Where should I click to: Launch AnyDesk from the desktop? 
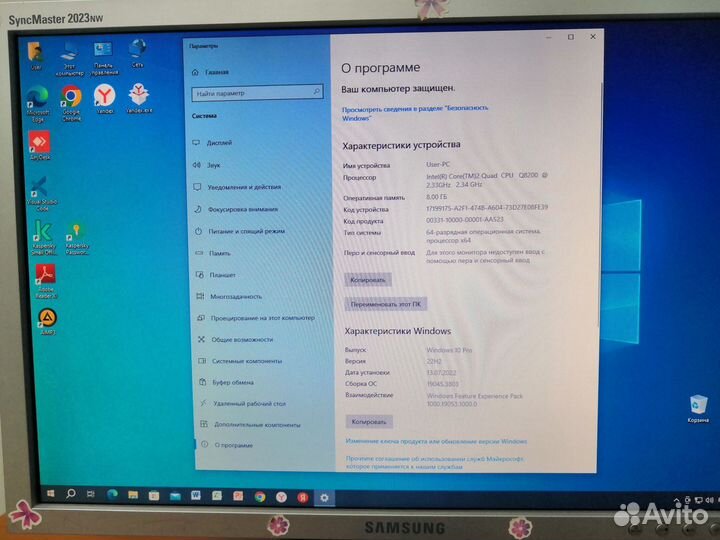click(x=40, y=146)
